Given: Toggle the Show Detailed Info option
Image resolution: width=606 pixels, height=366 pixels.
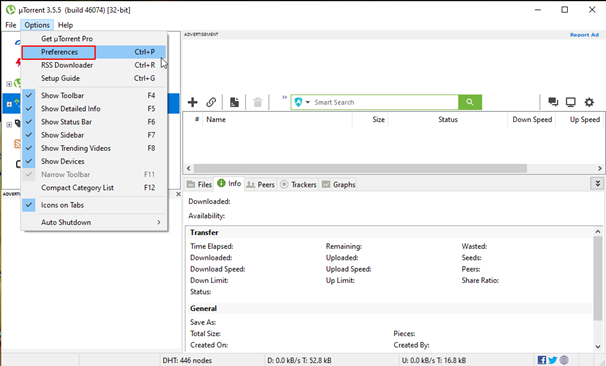Looking at the screenshot, I should click(x=94, y=109).
